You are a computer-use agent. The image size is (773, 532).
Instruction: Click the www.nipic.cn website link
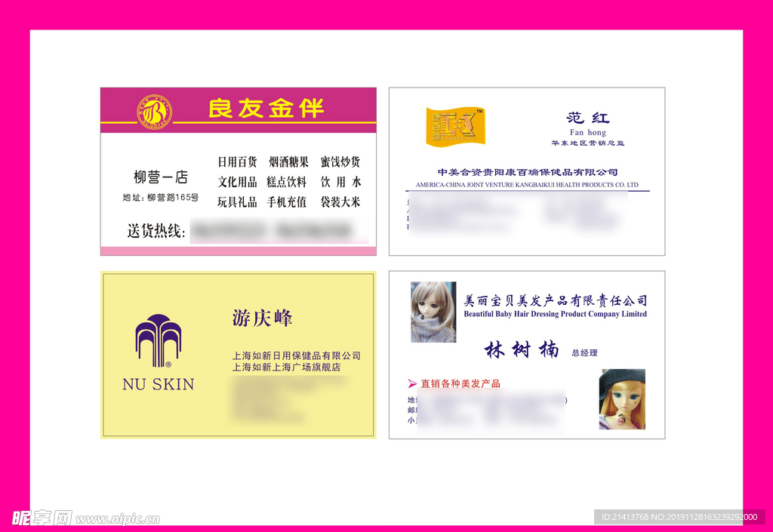coord(118,519)
